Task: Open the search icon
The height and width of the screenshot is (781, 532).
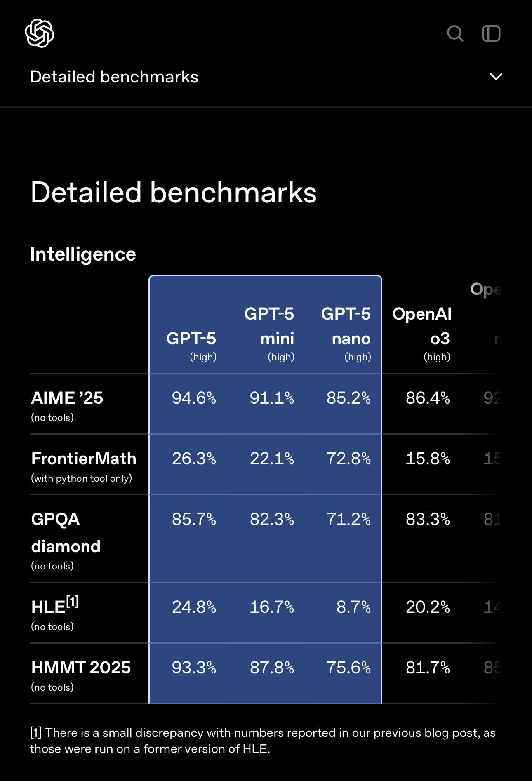Action: pos(455,33)
